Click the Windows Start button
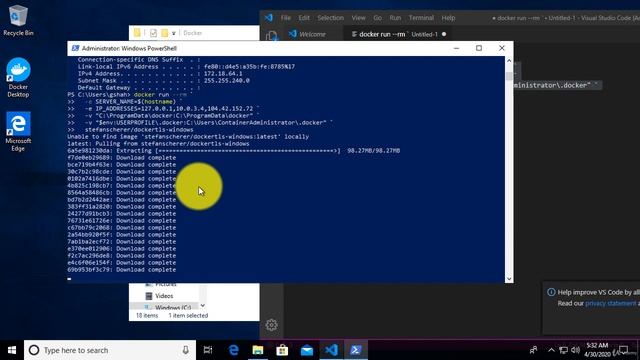Viewport: 640px width, 360px height. [x=12, y=350]
